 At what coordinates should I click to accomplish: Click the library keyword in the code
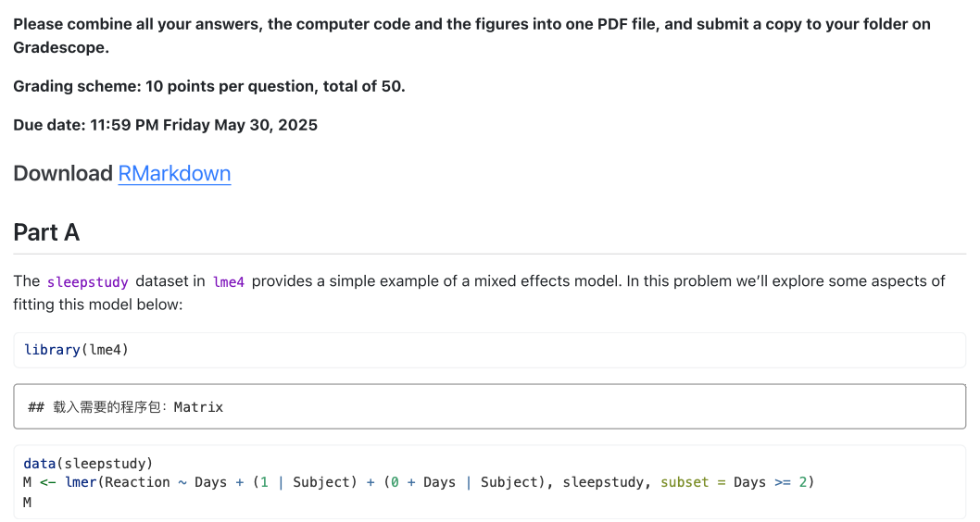[52, 350]
